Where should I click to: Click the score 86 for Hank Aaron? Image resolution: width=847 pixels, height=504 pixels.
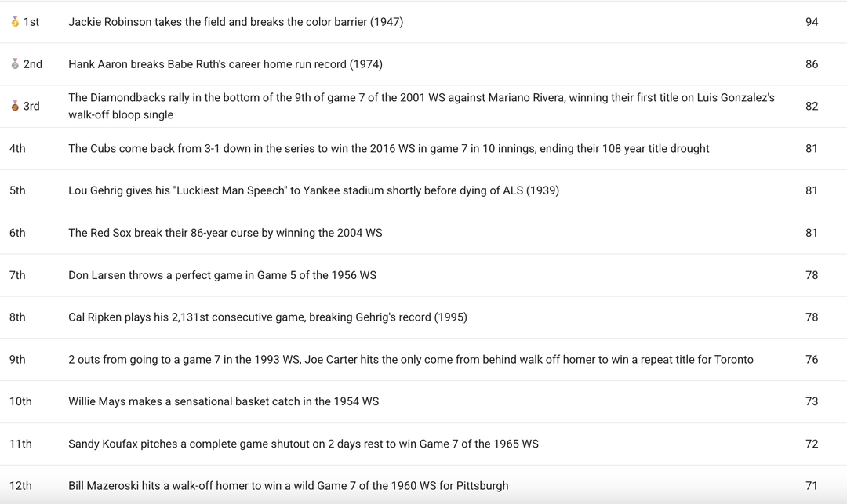(812, 64)
